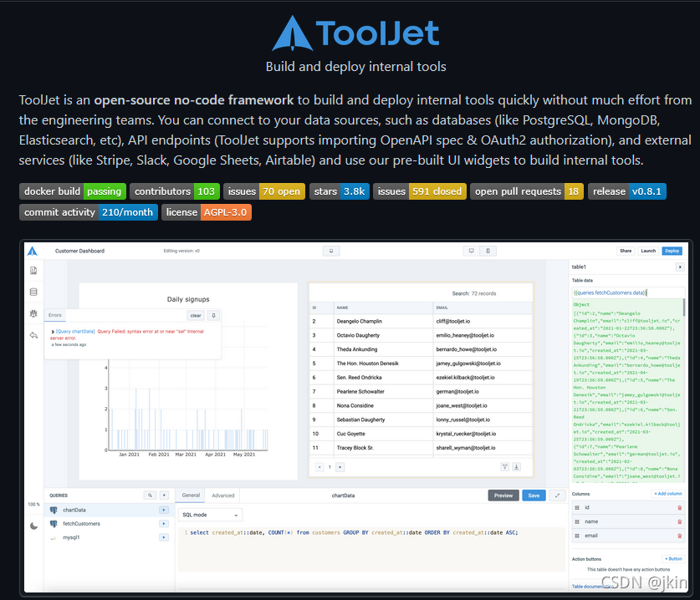Clear the errors list
Image resolution: width=700 pixels, height=600 pixels.
tap(196, 315)
